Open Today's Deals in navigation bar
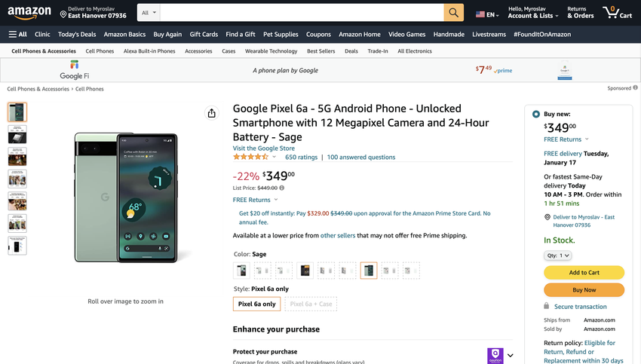The image size is (641, 364). pyautogui.click(x=77, y=34)
